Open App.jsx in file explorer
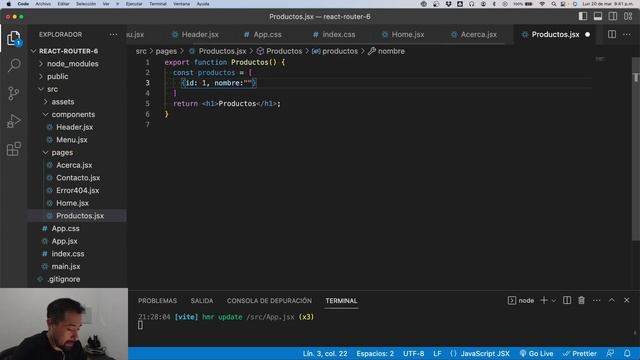Viewport: 640px width, 360px height. tap(64, 241)
